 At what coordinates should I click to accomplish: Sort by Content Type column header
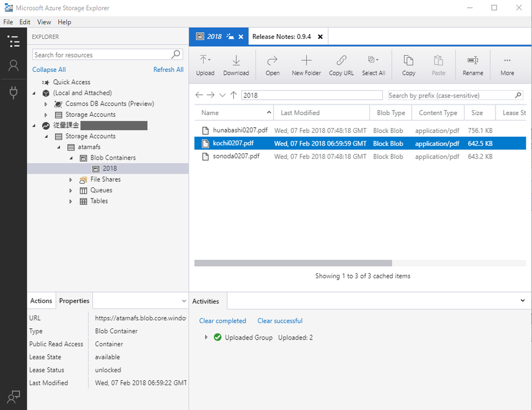pyautogui.click(x=438, y=113)
